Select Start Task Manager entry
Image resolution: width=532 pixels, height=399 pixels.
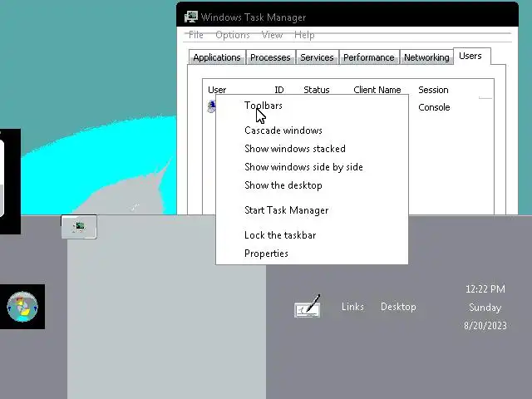[x=312, y=210]
